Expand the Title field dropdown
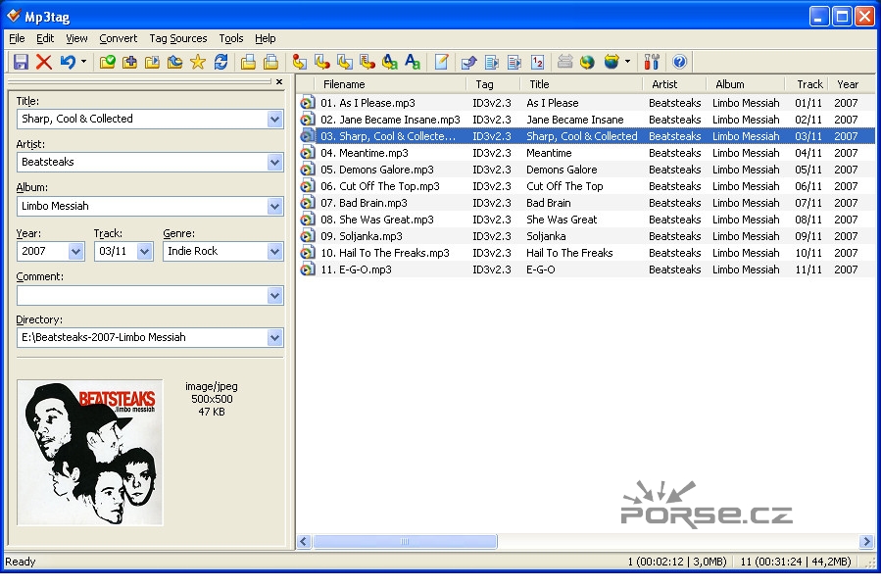881x588 pixels. pyautogui.click(x=274, y=120)
